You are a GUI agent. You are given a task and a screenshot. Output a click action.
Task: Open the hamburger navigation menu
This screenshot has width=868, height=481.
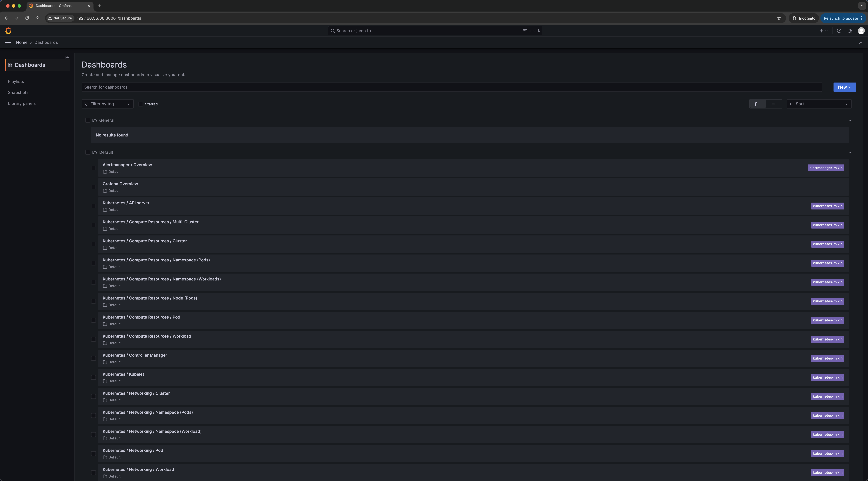point(8,42)
